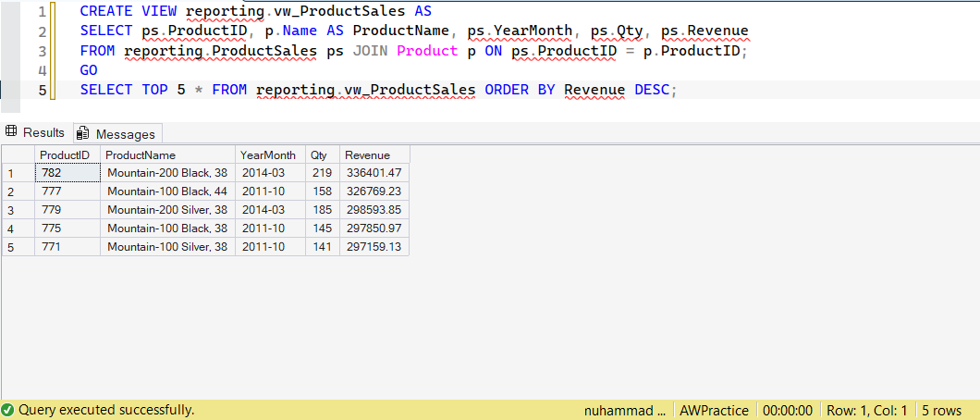Click line number 1 in the editor gutter
The width and height of the screenshot is (980, 420).
42,12
